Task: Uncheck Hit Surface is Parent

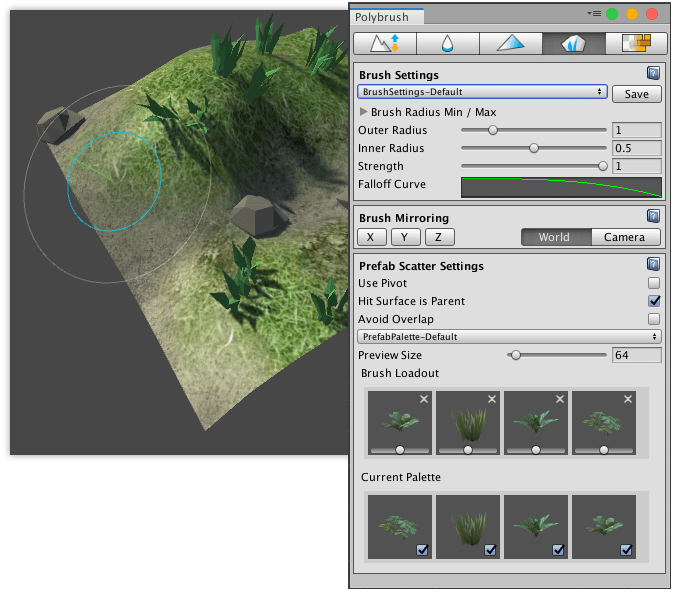Action: (x=654, y=301)
